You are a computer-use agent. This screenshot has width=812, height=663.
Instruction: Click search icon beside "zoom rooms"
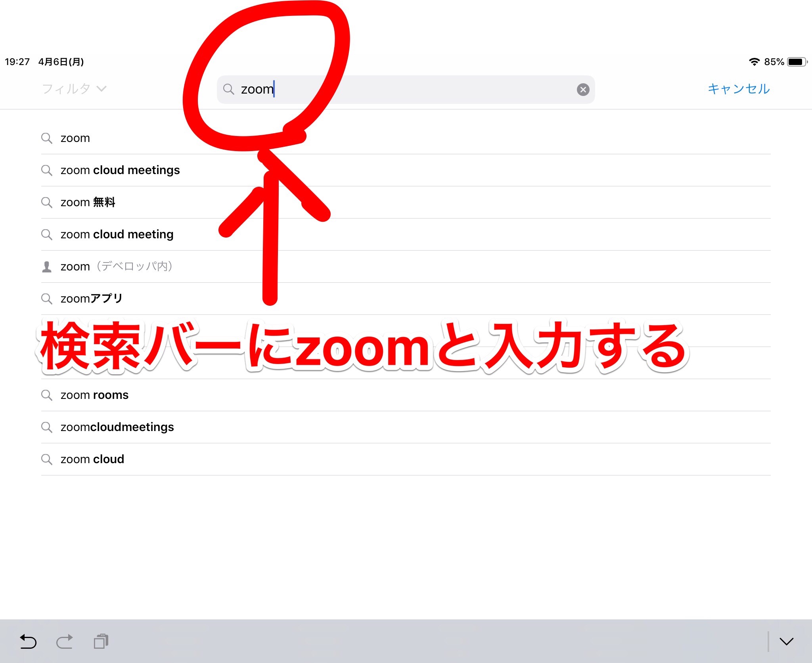pyautogui.click(x=47, y=395)
